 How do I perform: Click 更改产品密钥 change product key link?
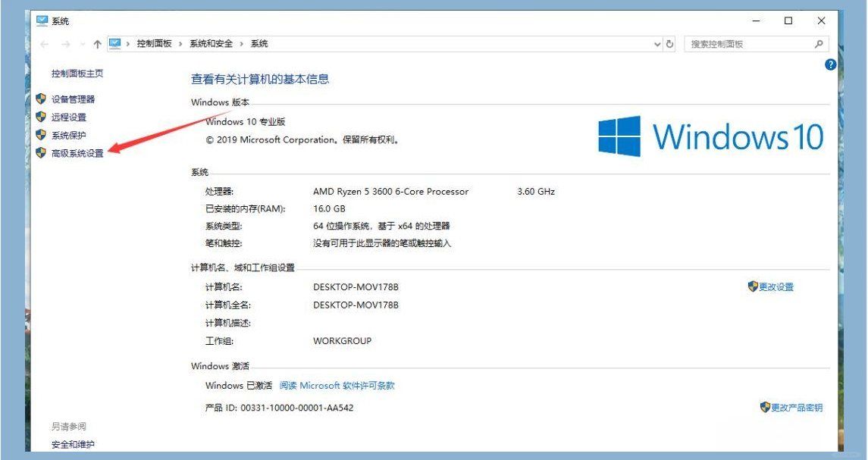point(797,408)
